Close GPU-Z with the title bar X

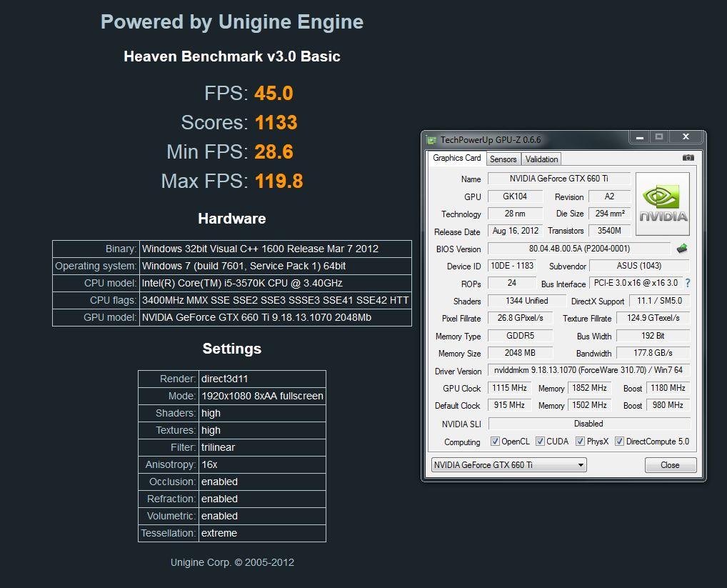pos(686,136)
